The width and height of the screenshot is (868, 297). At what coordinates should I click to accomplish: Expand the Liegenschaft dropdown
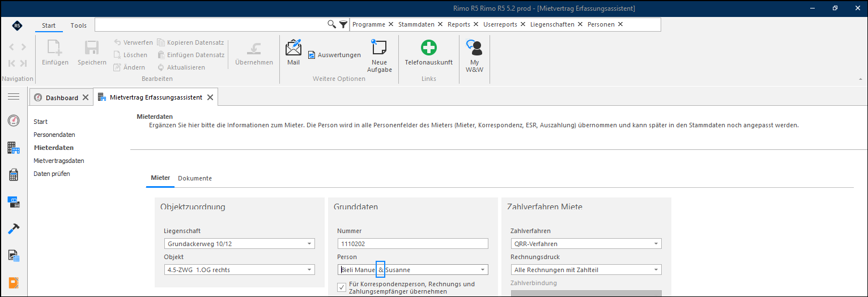[309, 244]
